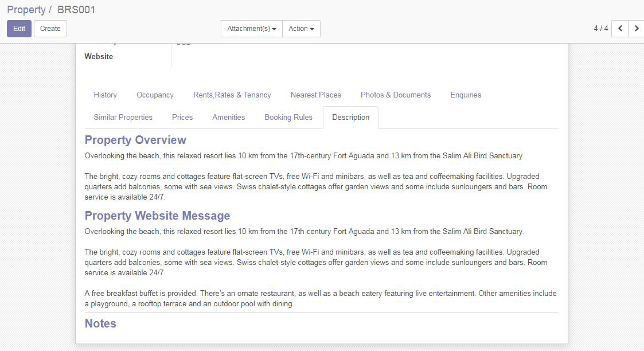Switch to the Occupancy tab
Viewport: 644px width, 351px height.
pyautogui.click(x=155, y=95)
